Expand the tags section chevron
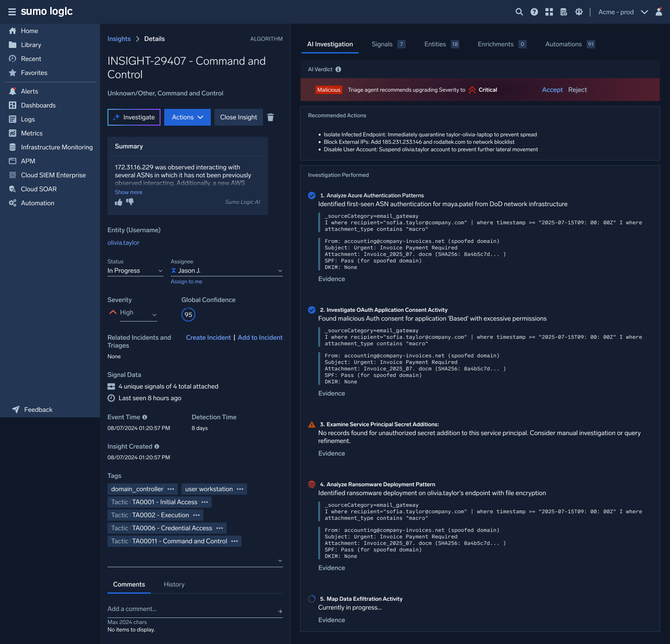Screen dimensions: 670x644 pos(280,561)
